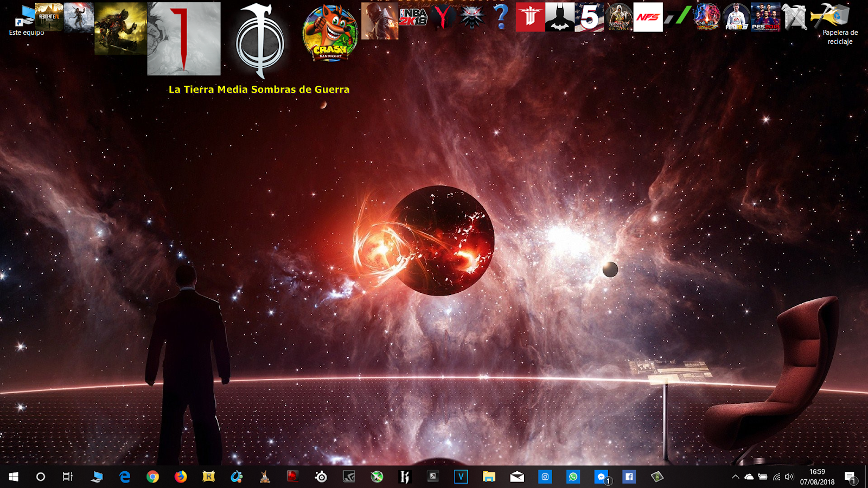This screenshot has width=868, height=488.
Task: Open the Xbox app on the taskbar
Action: click(x=377, y=477)
